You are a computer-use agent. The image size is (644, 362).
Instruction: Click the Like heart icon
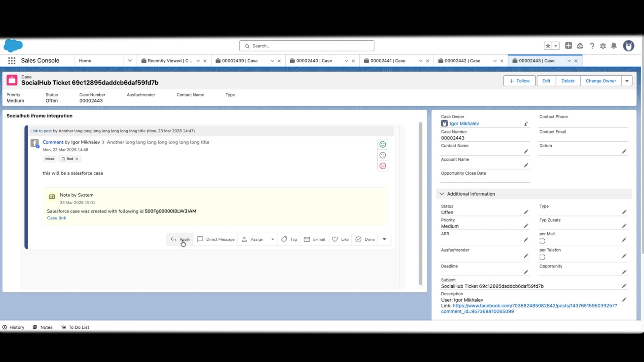click(x=335, y=239)
